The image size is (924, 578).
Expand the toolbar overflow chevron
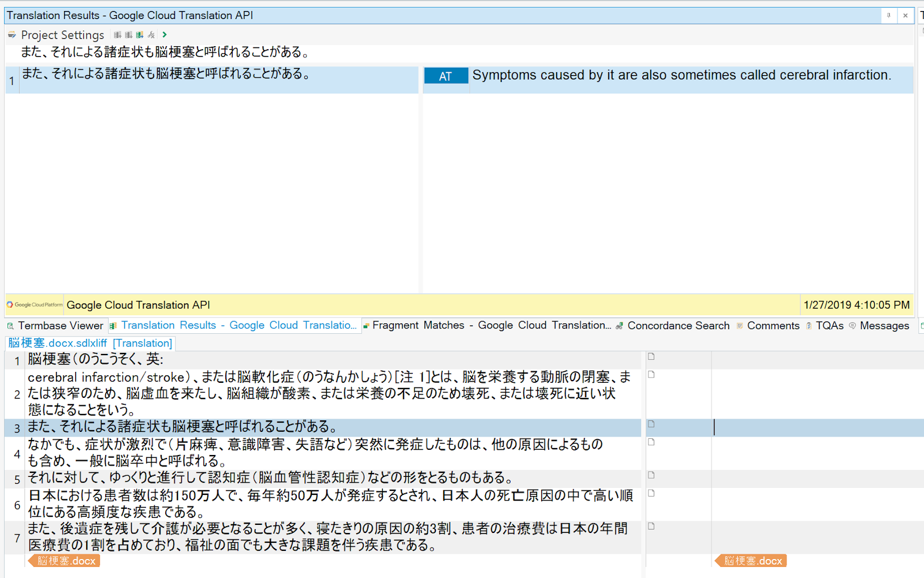[164, 35]
